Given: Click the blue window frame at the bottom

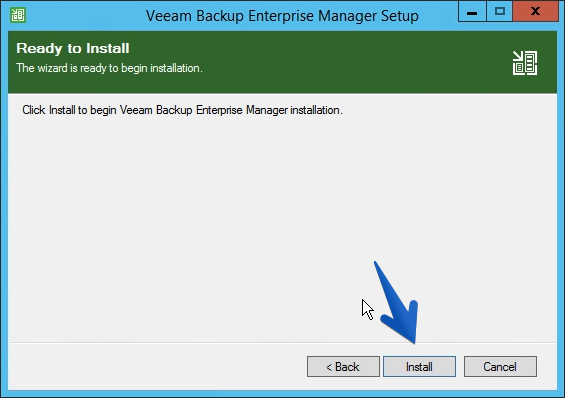Looking at the screenshot, I should click(x=282, y=394).
